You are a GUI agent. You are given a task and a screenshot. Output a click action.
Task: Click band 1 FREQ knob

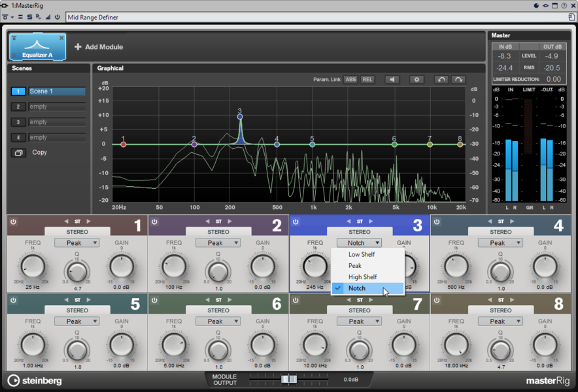33,267
